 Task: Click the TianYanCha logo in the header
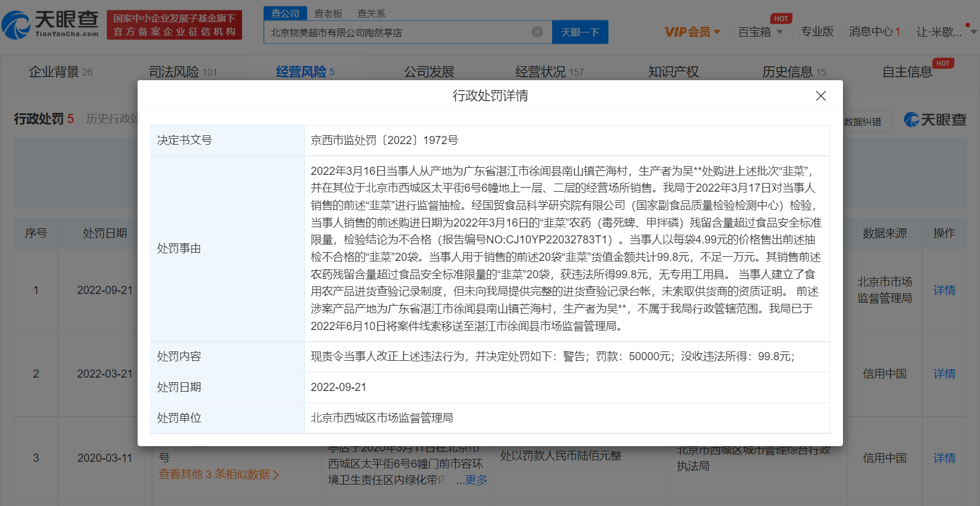tap(51, 24)
